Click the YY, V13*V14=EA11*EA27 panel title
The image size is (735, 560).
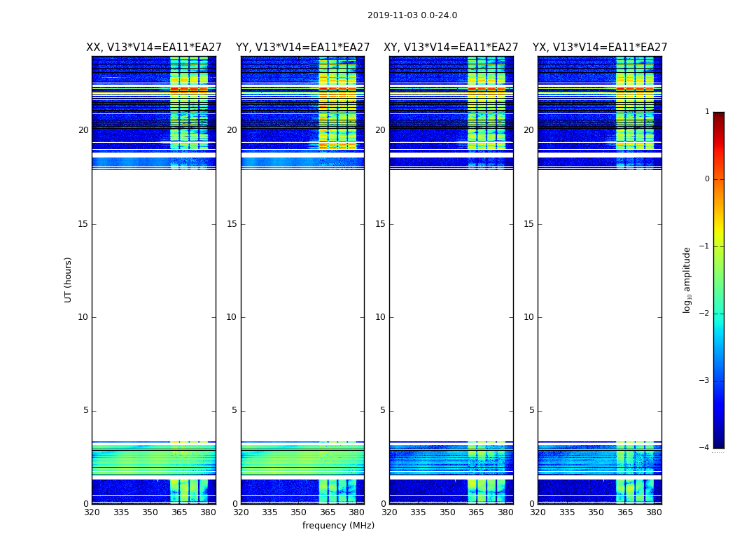(x=303, y=48)
